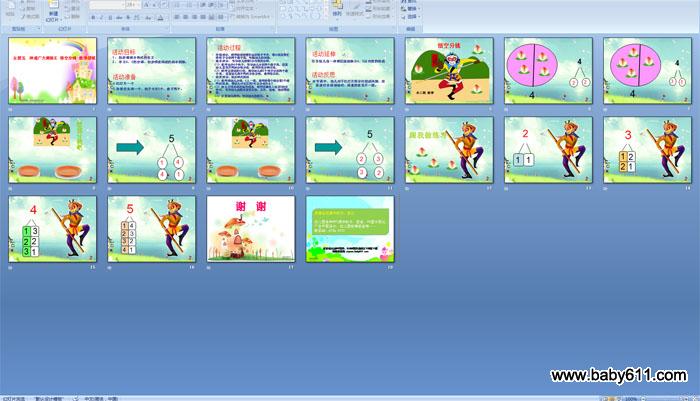Select slide 2 with the 活动目标 heading

[x=151, y=71]
